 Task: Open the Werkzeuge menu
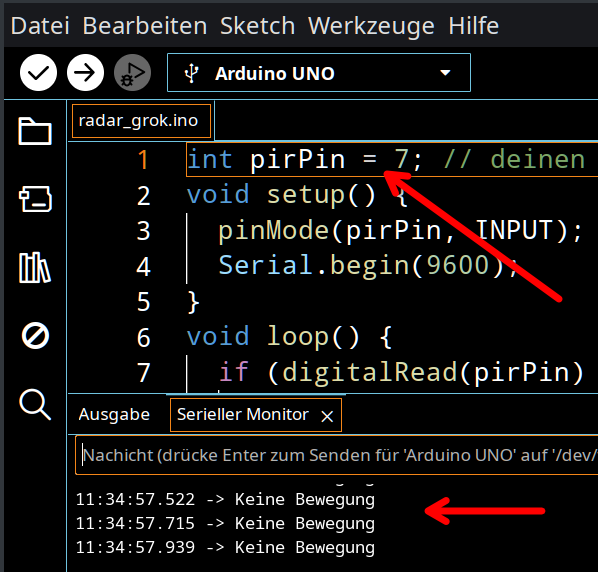tap(371, 26)
